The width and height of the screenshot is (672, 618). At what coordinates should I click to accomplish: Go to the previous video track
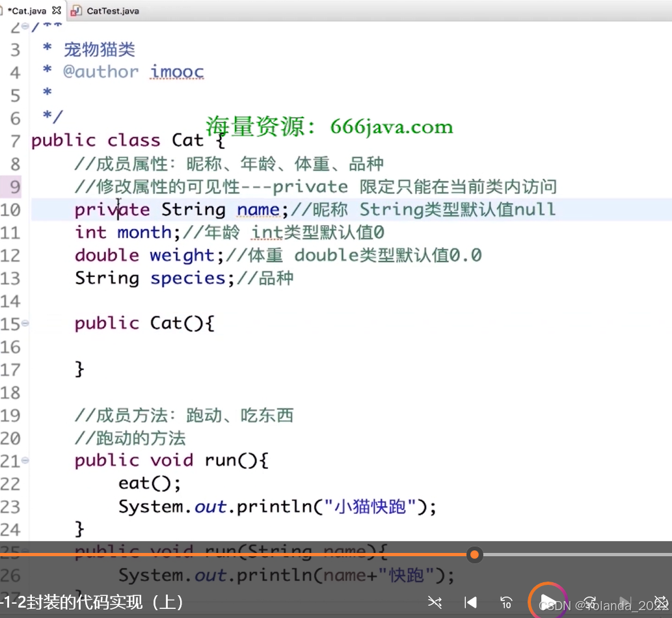point(470,602)
